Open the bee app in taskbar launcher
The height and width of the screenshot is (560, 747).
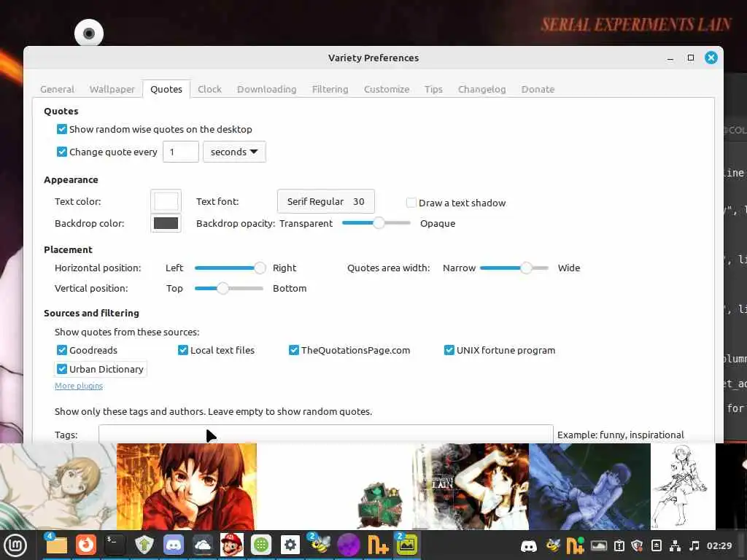point(320,545)
